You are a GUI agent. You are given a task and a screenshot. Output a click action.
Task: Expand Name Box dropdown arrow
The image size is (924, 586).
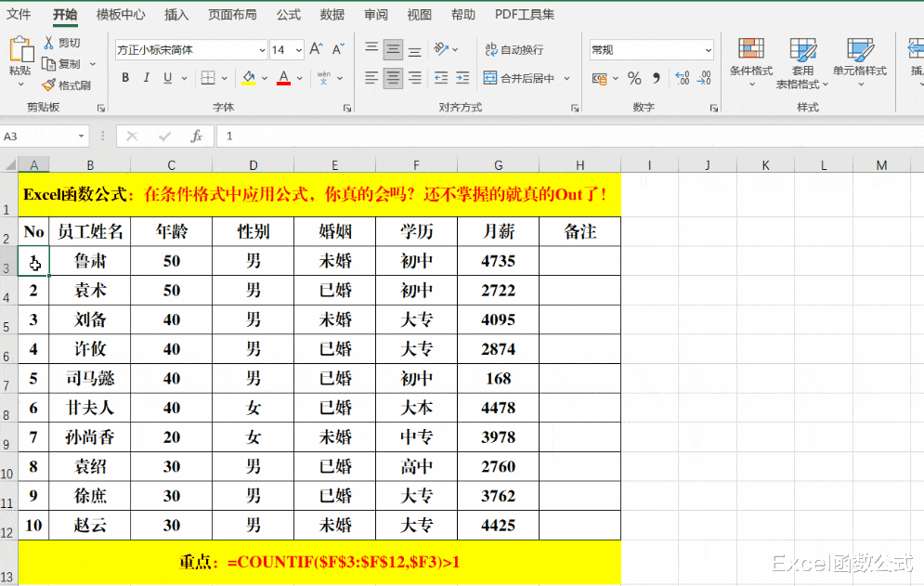[81, 137]
